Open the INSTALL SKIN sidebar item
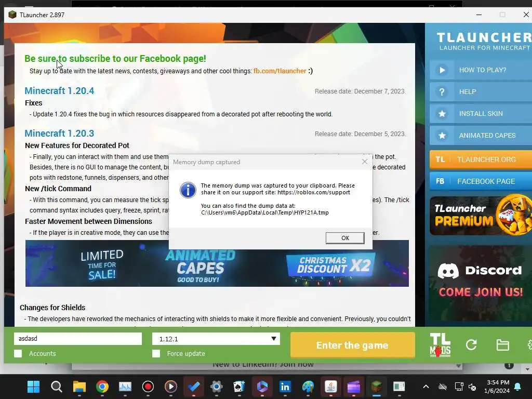The width and height of the screenshot is (532, 399). click(481, 114)
